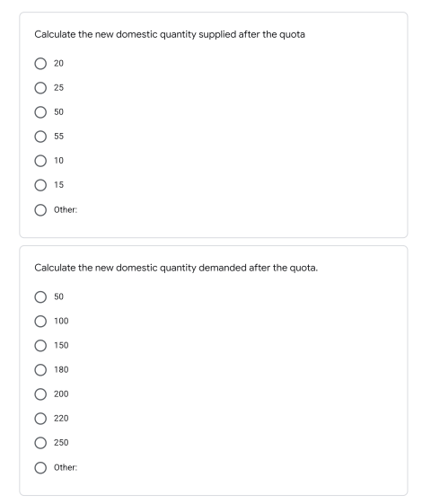Click the 55 answer label text

coord(58,137)
